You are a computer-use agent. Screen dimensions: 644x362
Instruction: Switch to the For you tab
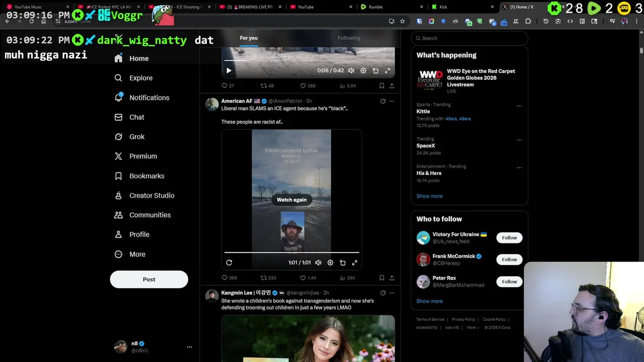249,38
